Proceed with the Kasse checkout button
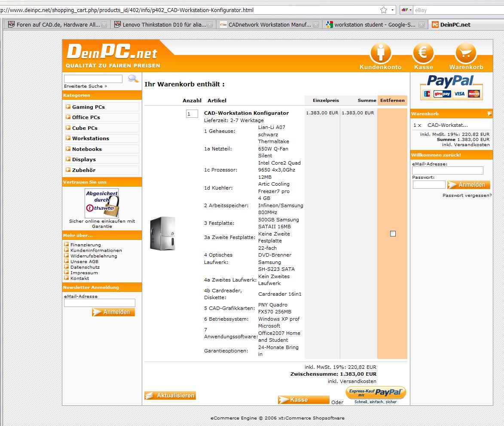This screenshot has width=504, height=426. 303,400
